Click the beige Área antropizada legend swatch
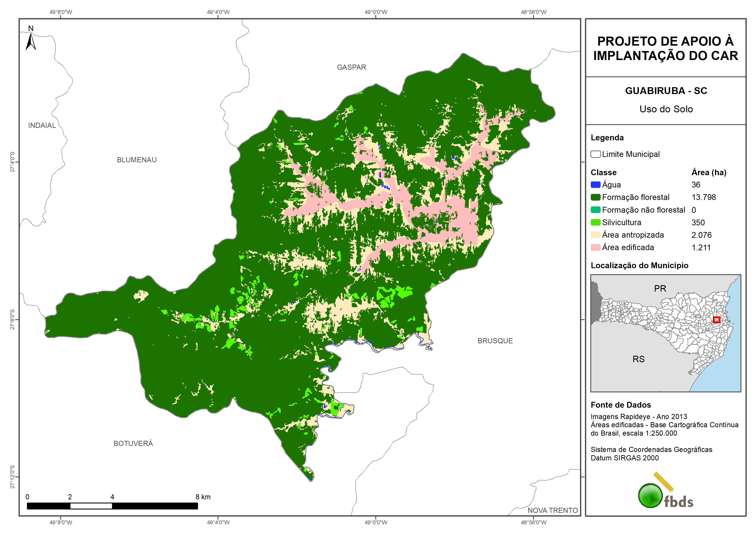Screen dimensions: 756x534 point(595,235)
